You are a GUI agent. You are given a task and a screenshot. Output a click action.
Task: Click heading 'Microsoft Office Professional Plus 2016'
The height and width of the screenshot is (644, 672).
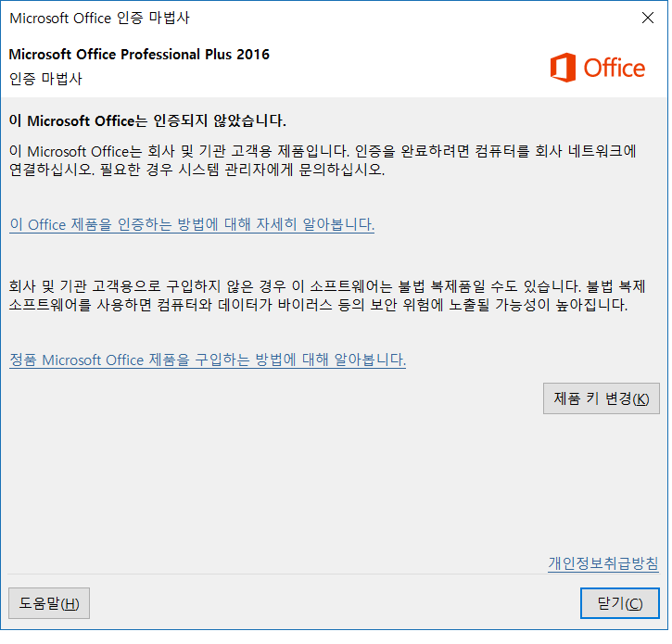[139, 55]
